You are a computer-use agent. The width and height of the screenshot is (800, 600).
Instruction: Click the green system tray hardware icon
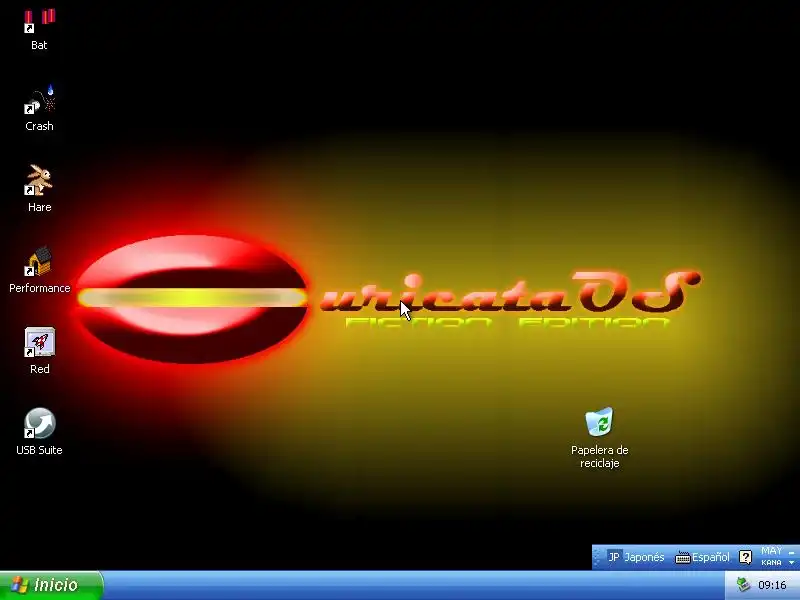pyautogui.click(x=743, y=585)
